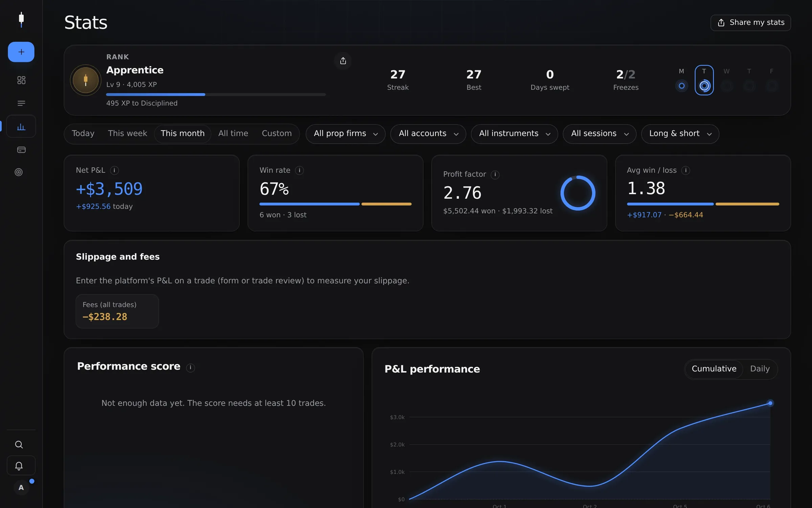Click the −$238.28 fees value
This screenshot has width=812, height=508.
pyautogui.click(x=105, y=317)
